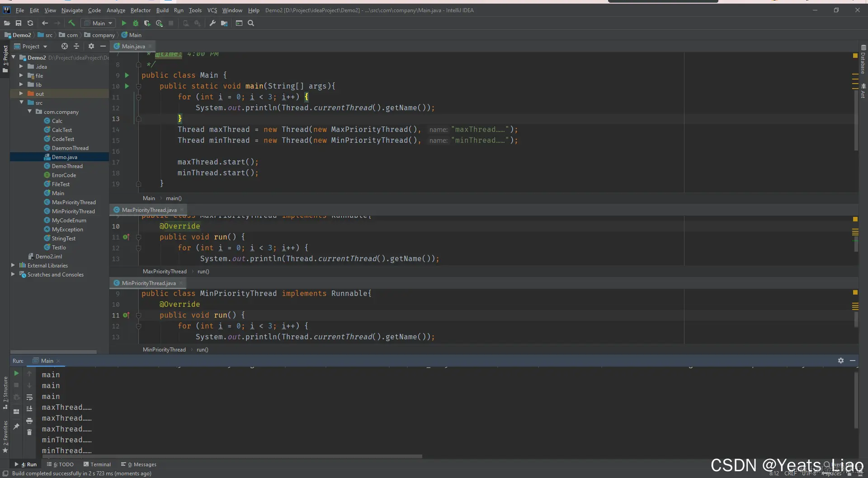Click the Run console horizontal scrollbar
The height and width of the screenshot is (478, 868).
pyautogui.click(x=232, y=456)
